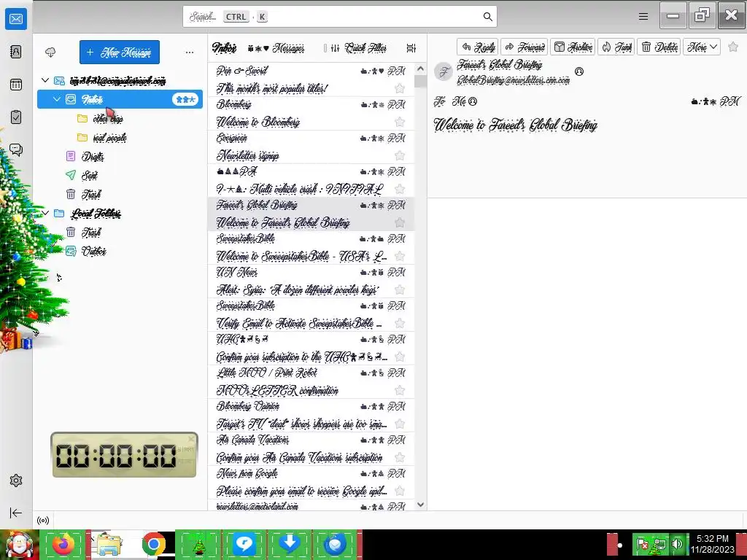Open the More actions dropdown

[x=702, y=47]
